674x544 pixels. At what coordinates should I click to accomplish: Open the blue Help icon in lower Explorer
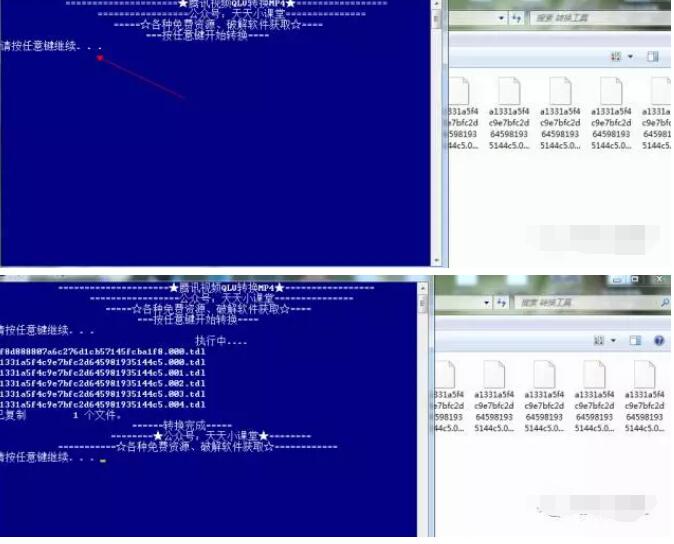pos(659,341)
